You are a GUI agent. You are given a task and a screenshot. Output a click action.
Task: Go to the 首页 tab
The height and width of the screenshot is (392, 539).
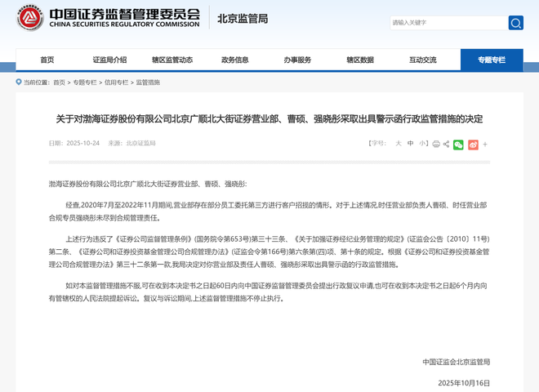coord(47,60)
